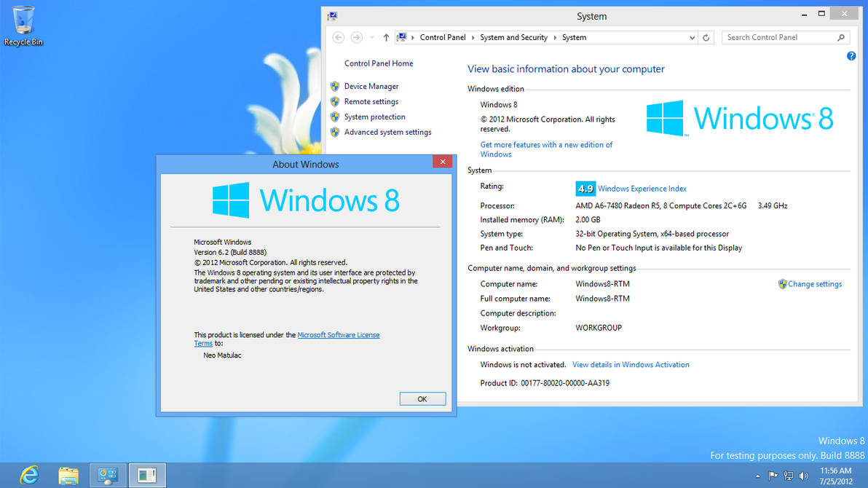This screenshot has width=868, height=488.
Task: Click OK in About Windows dialog
Action: (422, 399)
